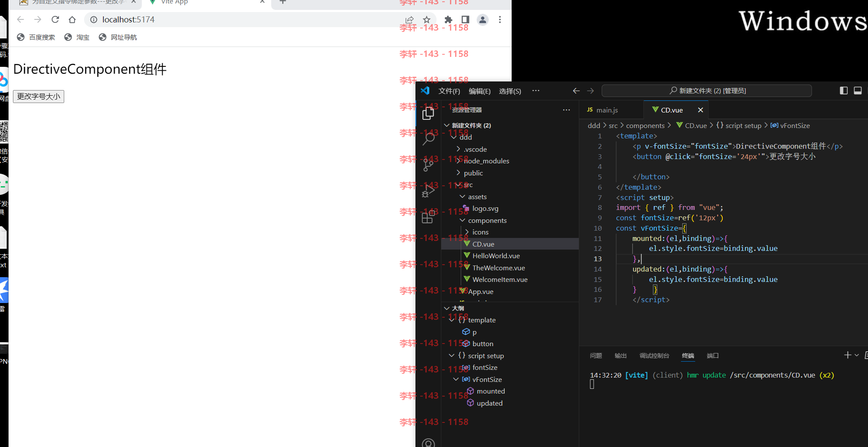The image size is (868, 447).
Task: Open 百度搜索 bookmark
Action: point(36,38)
